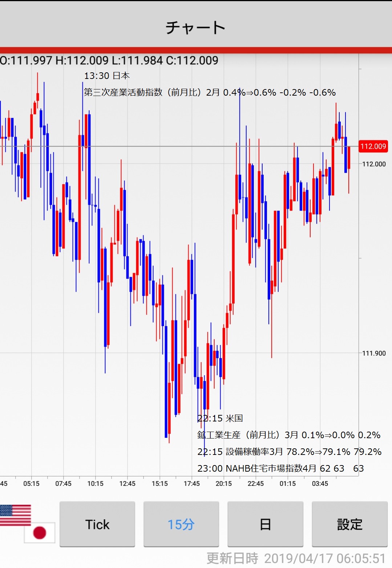Tap the OHLC values readout
This screenshot has width=392, height=568.
click(x=109, y=60)
